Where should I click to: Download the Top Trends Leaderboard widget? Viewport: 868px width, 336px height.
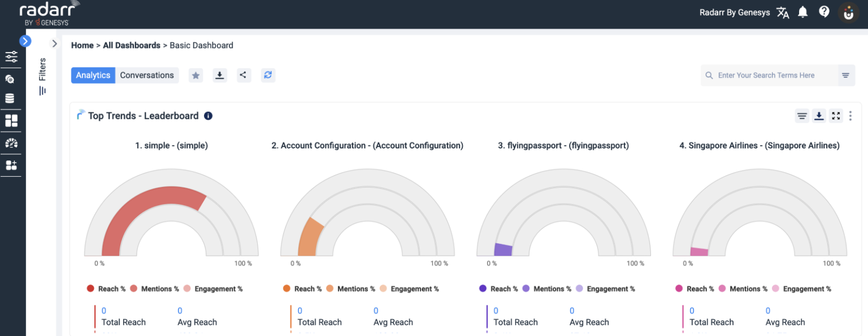click(819, 116)
